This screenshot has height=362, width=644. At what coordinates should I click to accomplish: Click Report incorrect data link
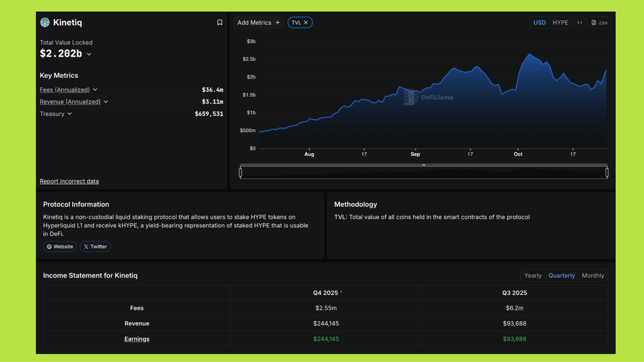[69, 181]
